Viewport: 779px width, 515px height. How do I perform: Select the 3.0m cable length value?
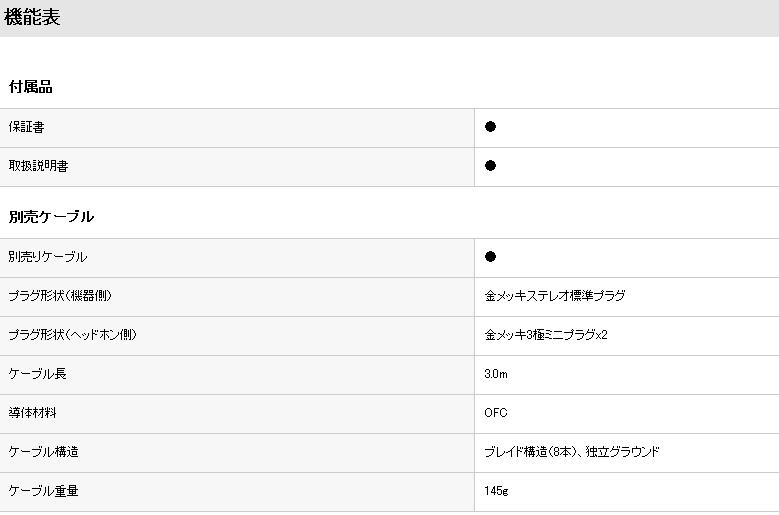point(496,374)
